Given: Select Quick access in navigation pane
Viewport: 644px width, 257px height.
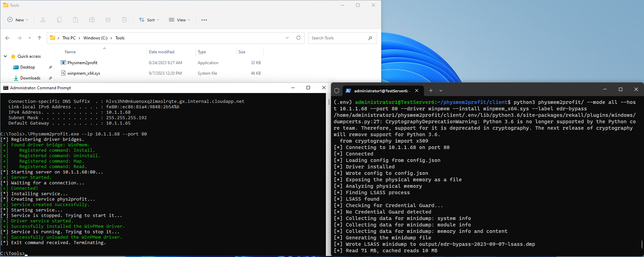Looking at the screenshot, I should click(x=29, y=56).
